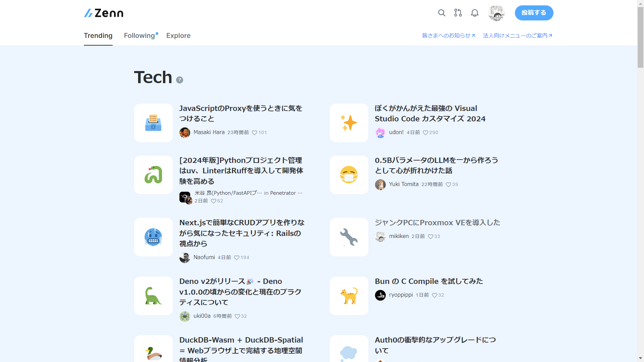Switch to the Following tab
This screenshot has height=362, width=644.
tap(139, 36)
